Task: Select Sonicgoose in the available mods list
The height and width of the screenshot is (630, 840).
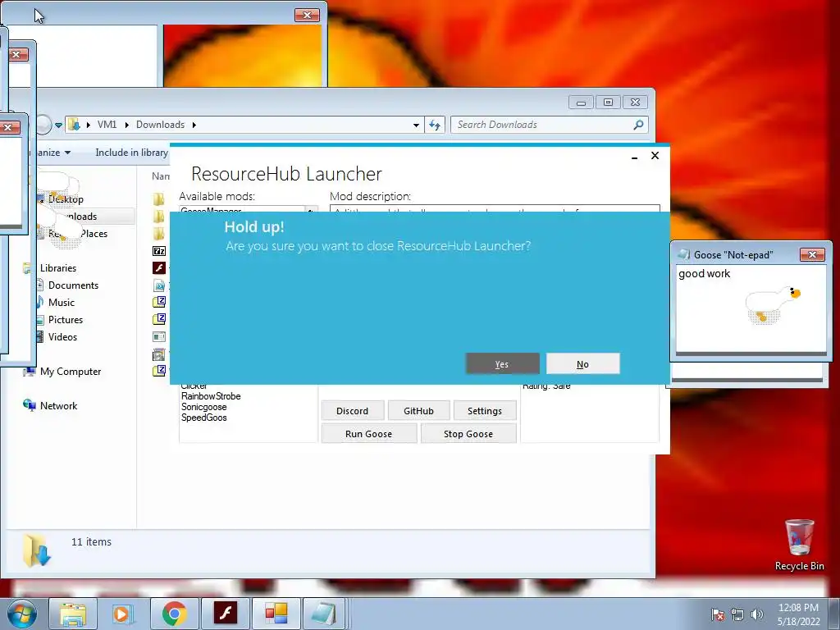Action: pyautogui.click(x=204, y=407)
